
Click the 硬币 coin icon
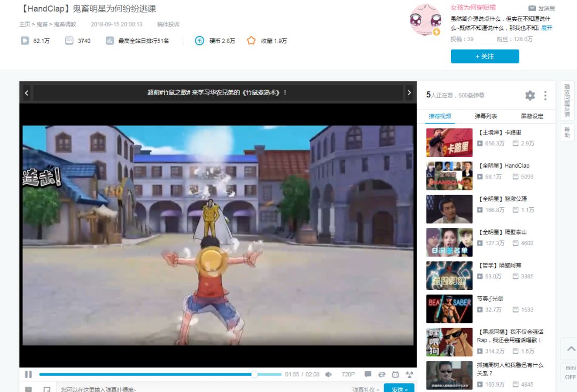199,41
